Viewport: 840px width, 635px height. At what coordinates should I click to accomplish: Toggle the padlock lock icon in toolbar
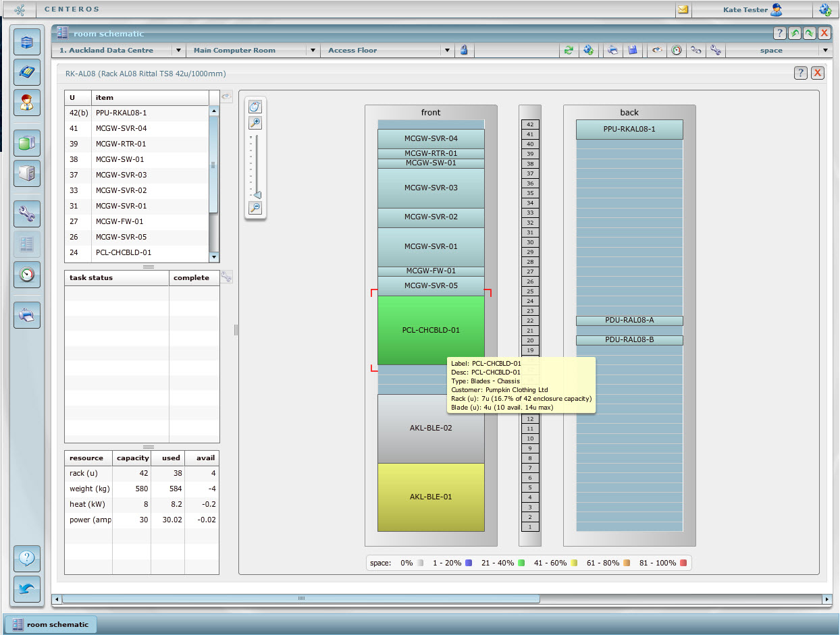tap(465, 51)
